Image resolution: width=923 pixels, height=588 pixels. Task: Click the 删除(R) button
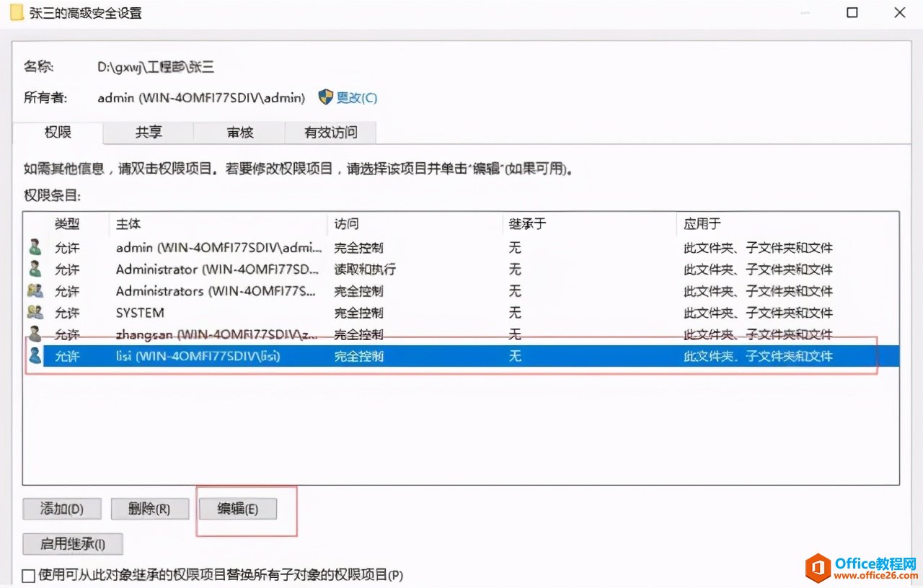(x=150, y=509)
